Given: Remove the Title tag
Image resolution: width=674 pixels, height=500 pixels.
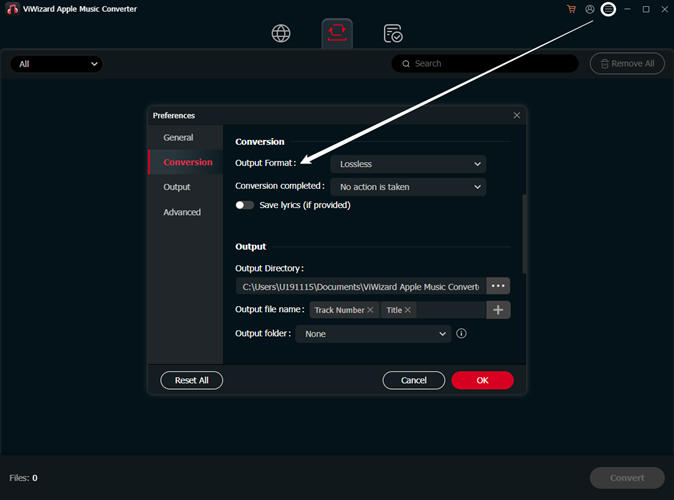Looking at the screenshot, I should pyautogui.click(x=408, y=310).
